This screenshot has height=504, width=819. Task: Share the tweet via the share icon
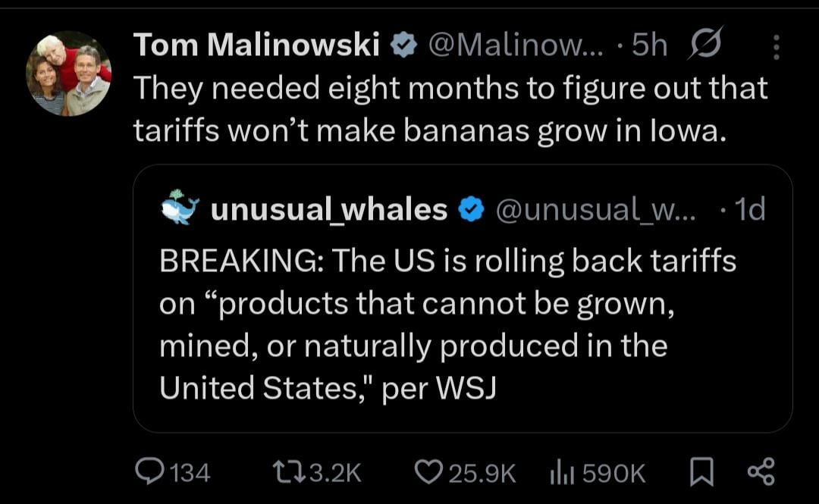point(761,472)
